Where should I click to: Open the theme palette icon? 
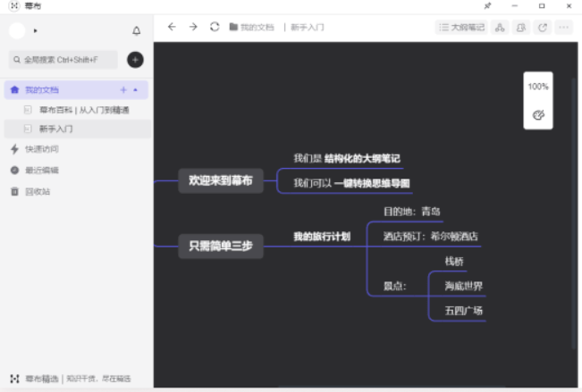(538, 115)
